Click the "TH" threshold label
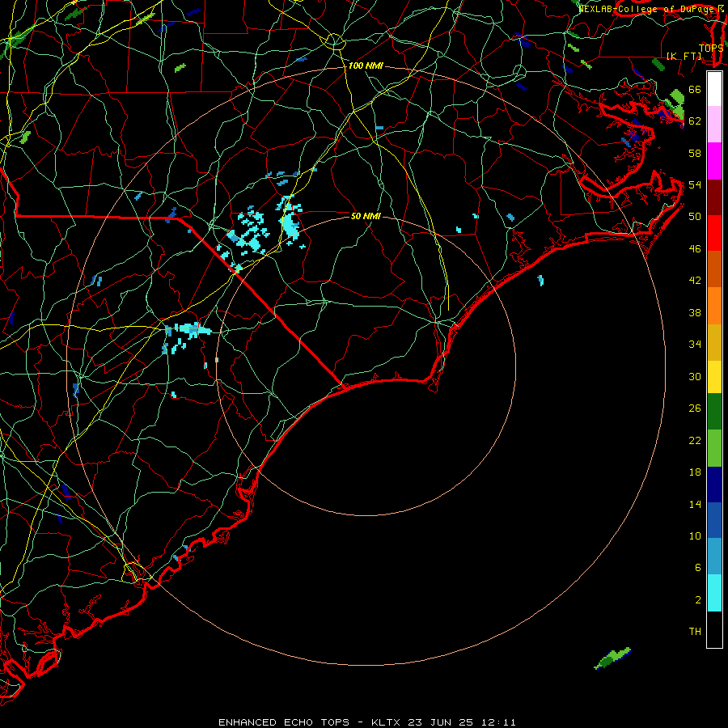The image size is (728, 728). pos(695,632)
